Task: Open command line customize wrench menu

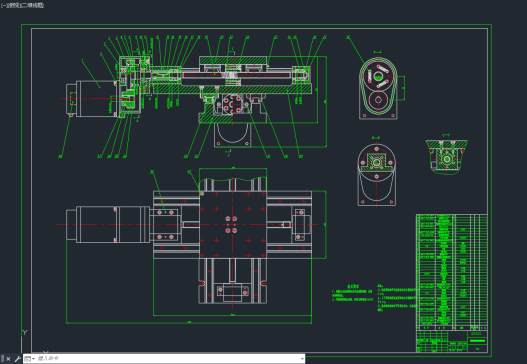Action: 17,359
